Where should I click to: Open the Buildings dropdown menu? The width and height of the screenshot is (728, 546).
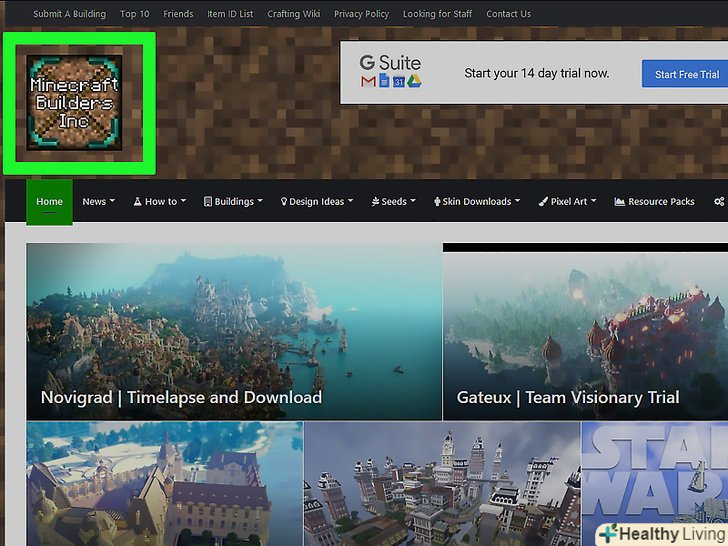(x=234, y=202)
